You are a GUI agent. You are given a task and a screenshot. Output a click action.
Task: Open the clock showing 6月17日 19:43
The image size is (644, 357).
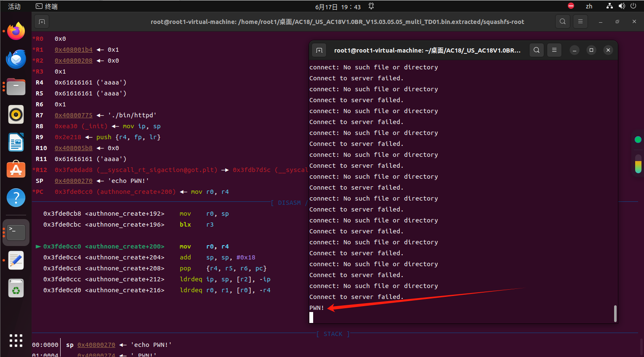click(x=338, y=7)
